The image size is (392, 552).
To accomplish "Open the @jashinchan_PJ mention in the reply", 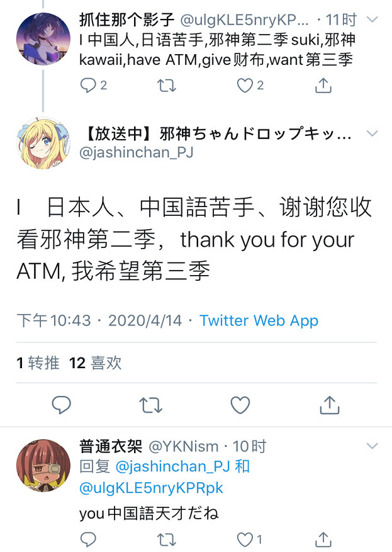I will pyautogui.click(x=172, y=467).
